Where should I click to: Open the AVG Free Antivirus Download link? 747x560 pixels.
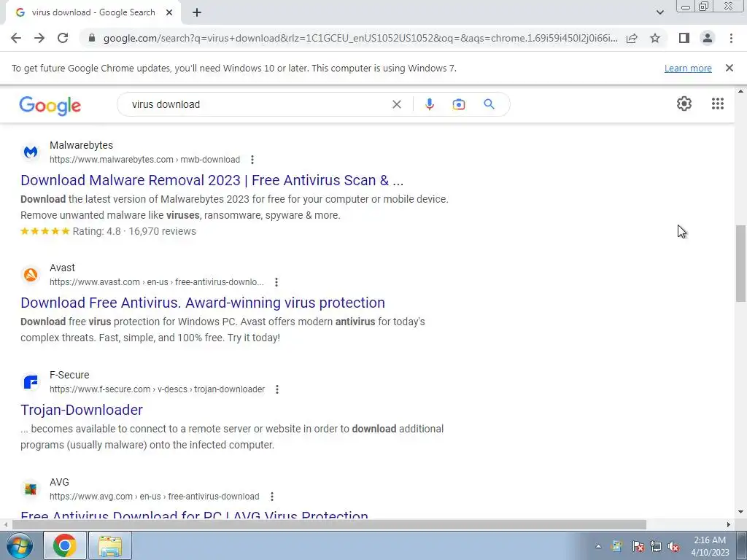click(194, 515)
